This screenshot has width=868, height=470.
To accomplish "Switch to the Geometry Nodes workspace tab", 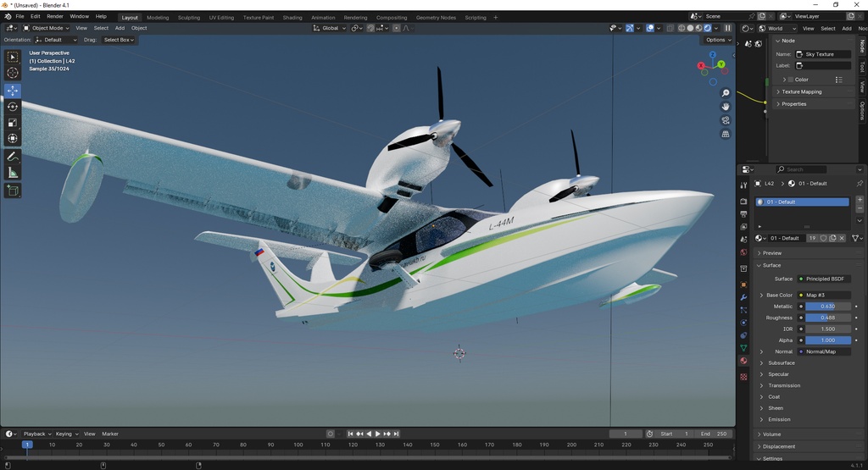I will click(436, 18).
